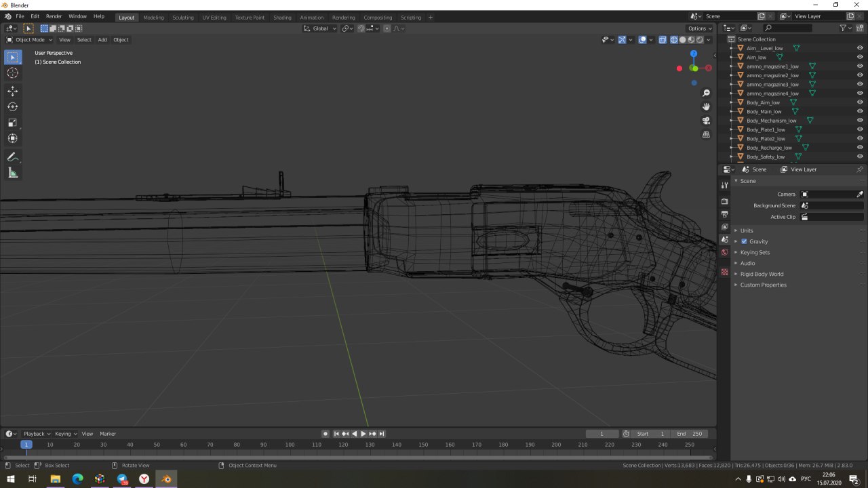Toggle visibility of Aim_low object

[860, 58]
